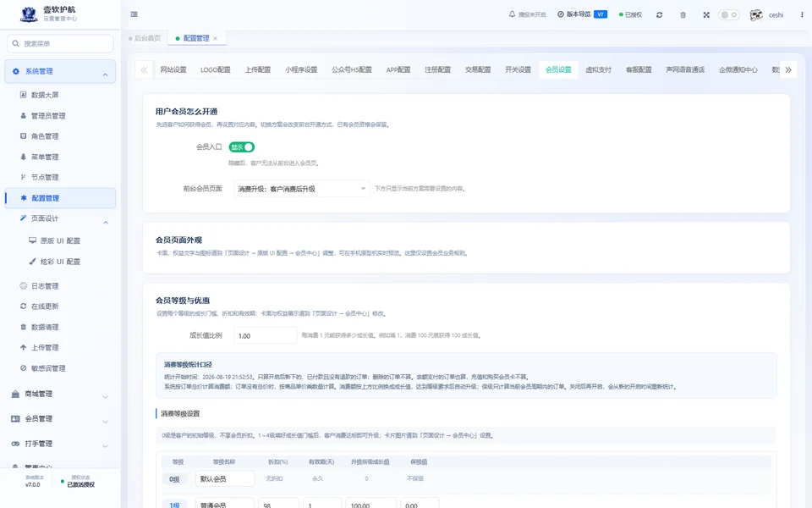Open 版本导航 compass icon

pyautogui.click(x=560, y=14)
